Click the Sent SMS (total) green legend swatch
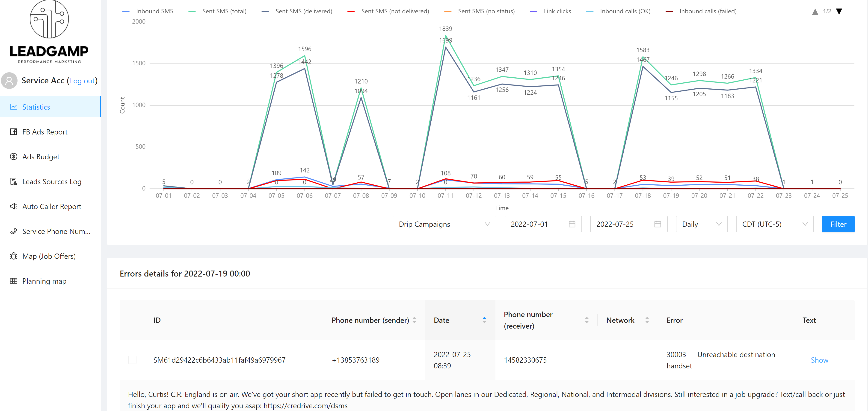This screenshot has height=411, width=868. [x=192, y=12]
